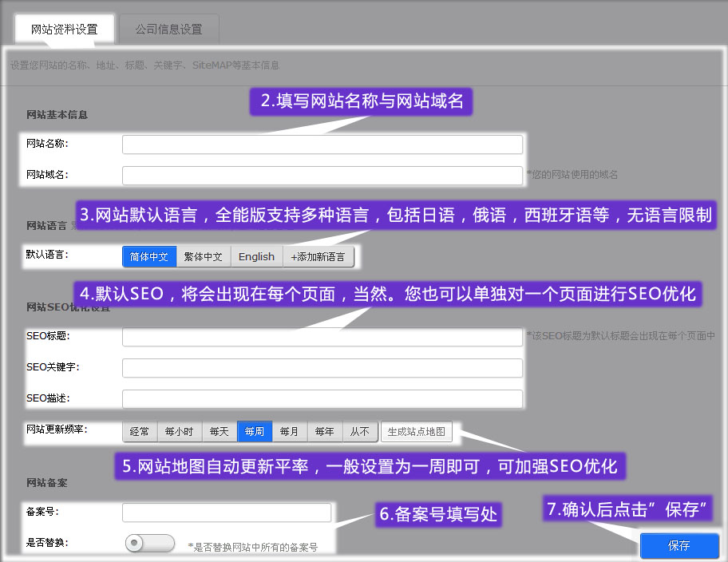Screen dimensions: 728x562
Task: Set update frequency to 每小时
Action: (179, 432)
